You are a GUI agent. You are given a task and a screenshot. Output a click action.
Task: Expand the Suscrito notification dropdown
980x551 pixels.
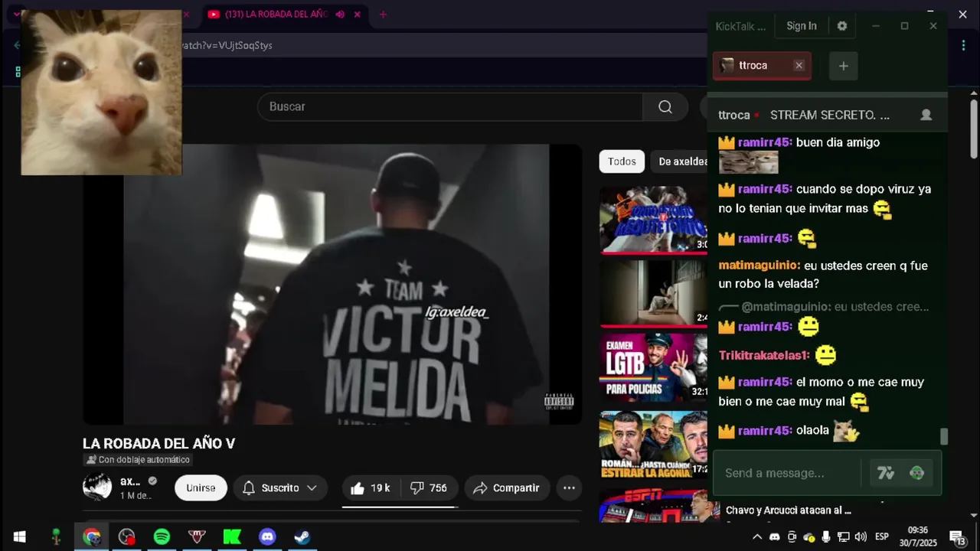coord(312,488)
